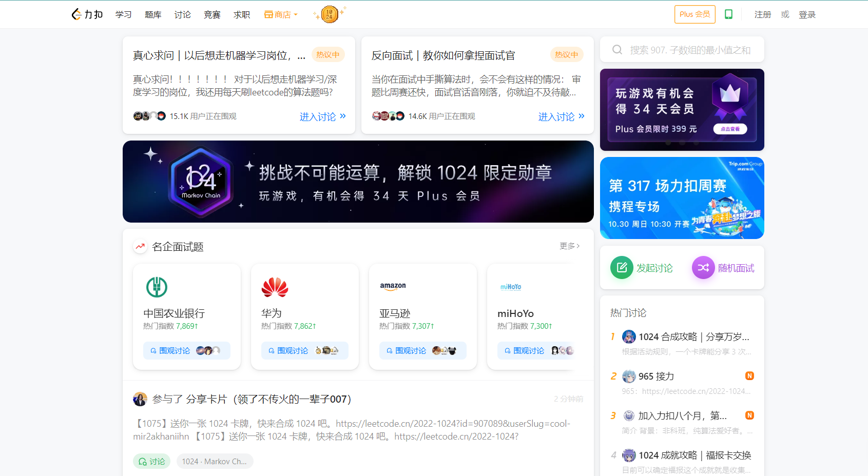This screenshot has width=868, height=476.
Task: Click 热门指数 7,862 text under 华为
Action: tap(288, 326)
